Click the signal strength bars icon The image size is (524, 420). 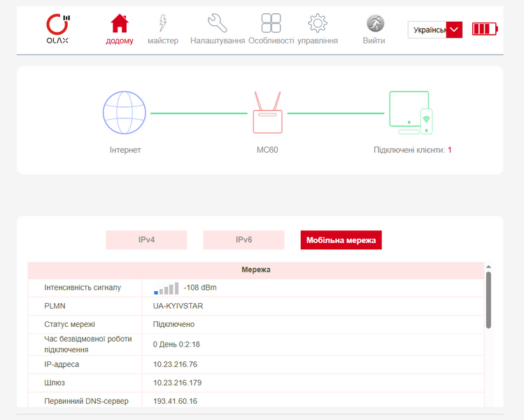[166, 288]
